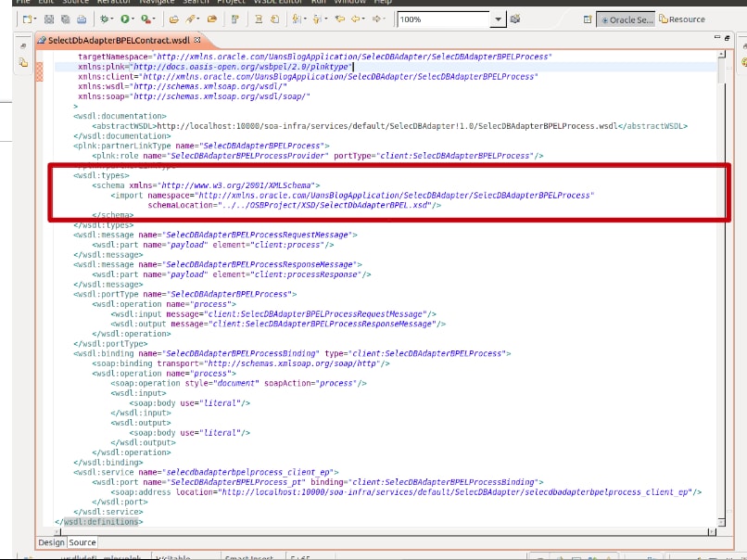Open the zoom percentage dropdown arrow
747x560 pixels.
(x=500, y=19)
